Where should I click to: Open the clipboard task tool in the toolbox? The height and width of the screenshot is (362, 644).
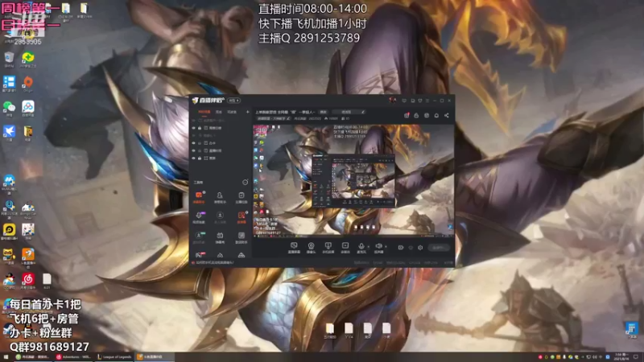coord(241,196)
